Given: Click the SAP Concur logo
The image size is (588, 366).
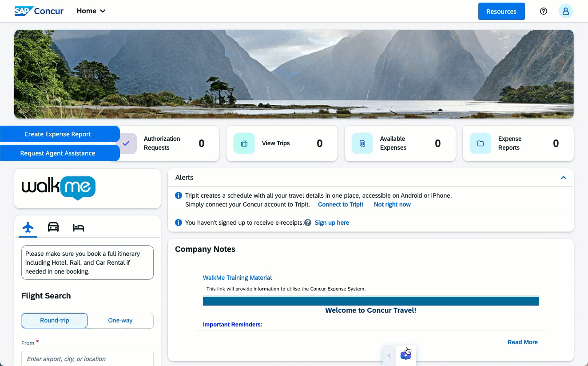Looking at the screenshot, I should (39, 11).
